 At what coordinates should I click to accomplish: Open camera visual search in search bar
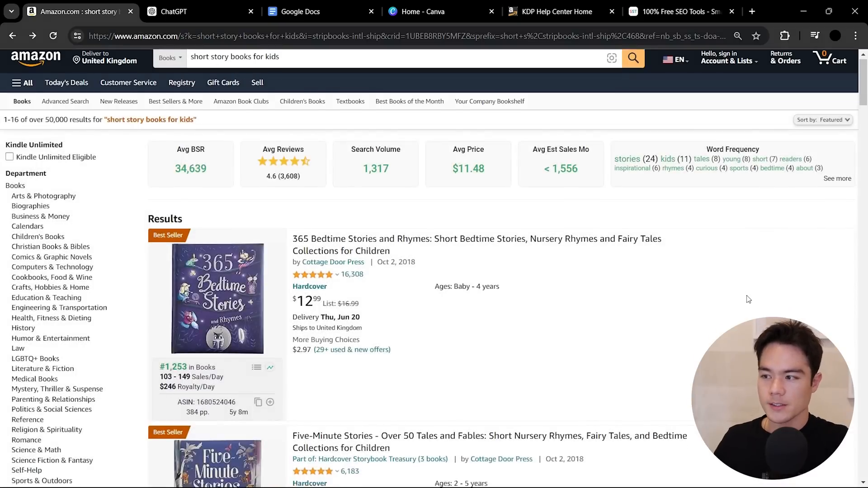coord(611,58)
